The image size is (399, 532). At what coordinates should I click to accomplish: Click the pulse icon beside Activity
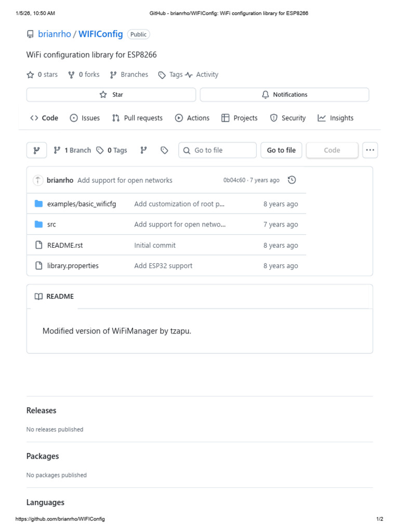tap(189, 75)
